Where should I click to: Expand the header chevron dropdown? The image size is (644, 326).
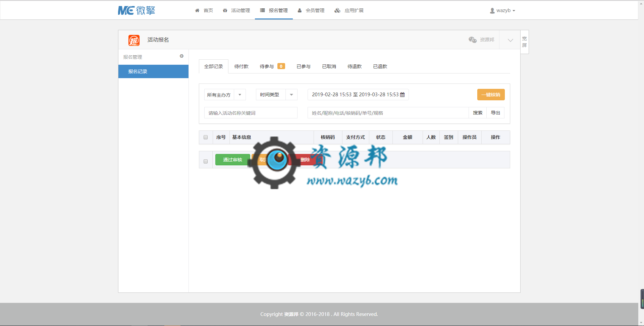pos(510,40)
